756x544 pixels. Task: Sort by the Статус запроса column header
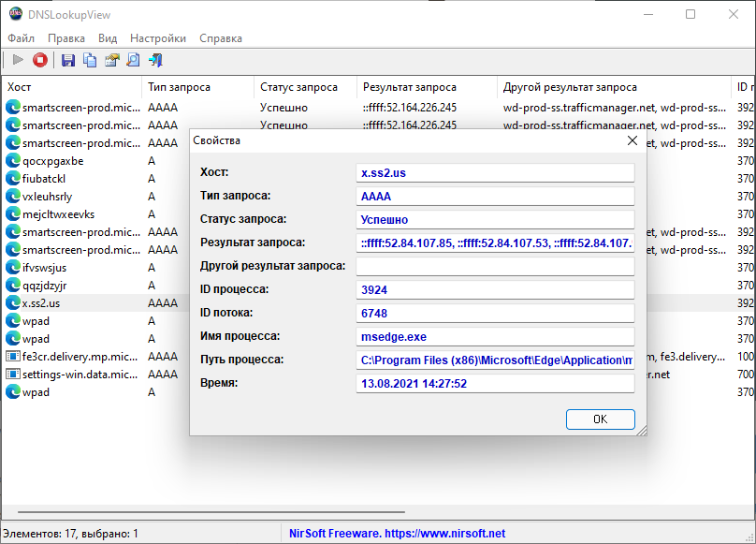pos(305,87)
